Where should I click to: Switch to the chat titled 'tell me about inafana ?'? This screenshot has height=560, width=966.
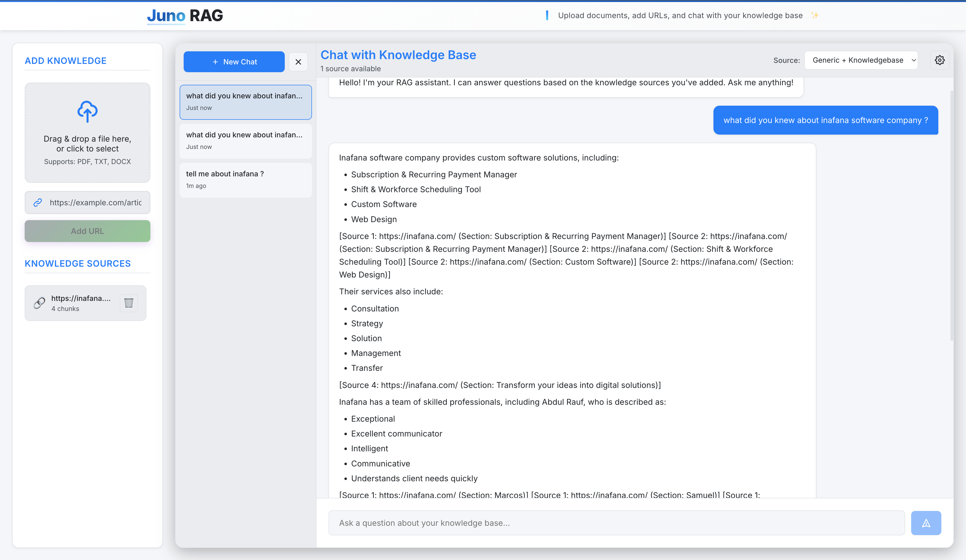pos(245,179)
